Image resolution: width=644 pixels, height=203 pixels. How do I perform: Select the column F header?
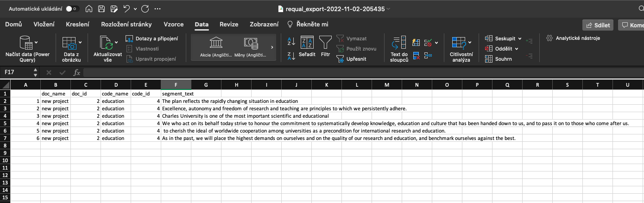176,85
